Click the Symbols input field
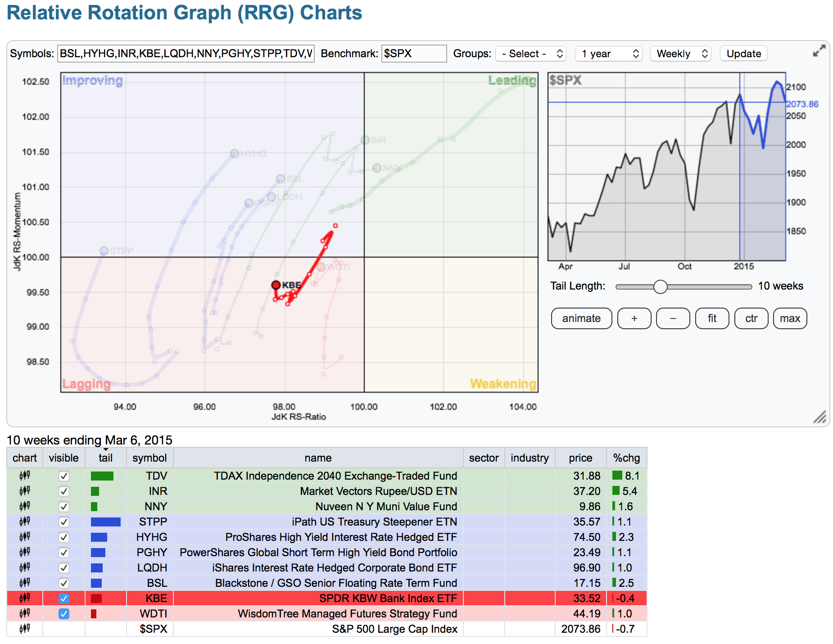Viewport: 833px width, 644px height. (186, 54)
